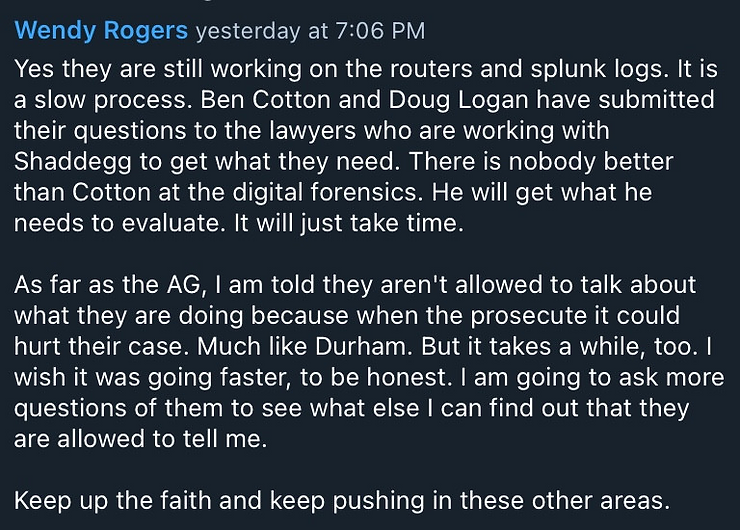Click the "yesterday at 7:06 PM" timestamp
Viewport: 740px width, 530px height.
[310, 31]
